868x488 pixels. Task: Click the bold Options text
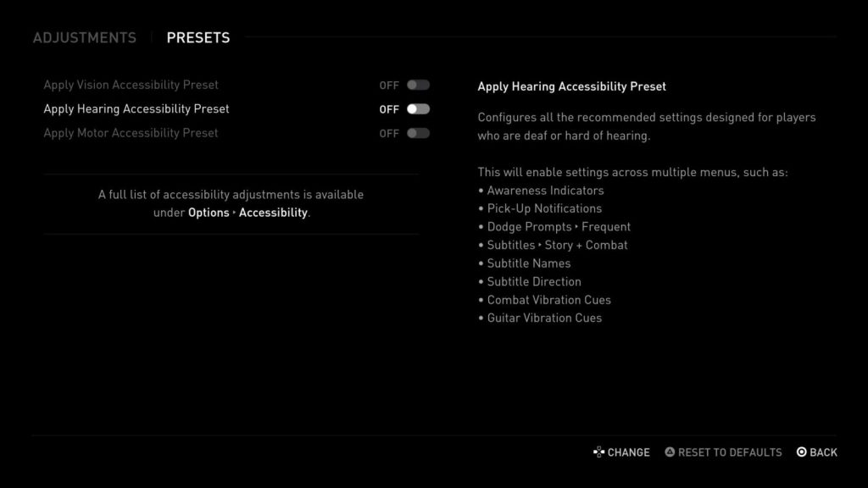(208, 213)
